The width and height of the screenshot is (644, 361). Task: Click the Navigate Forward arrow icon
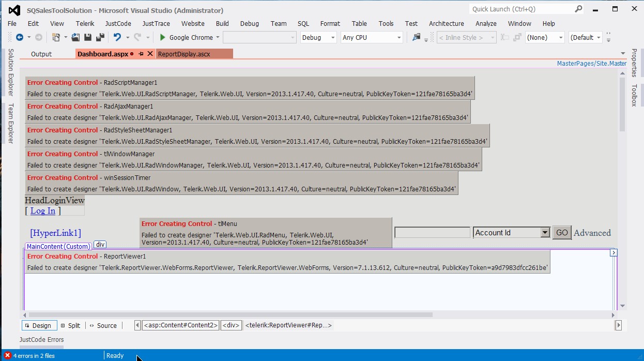pyautogui.click(x=39, y=37)
